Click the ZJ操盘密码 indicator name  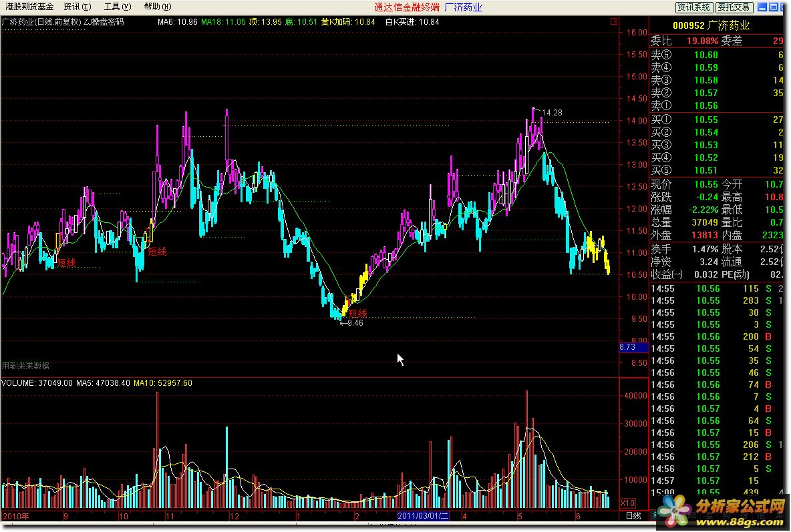(104, 22)
